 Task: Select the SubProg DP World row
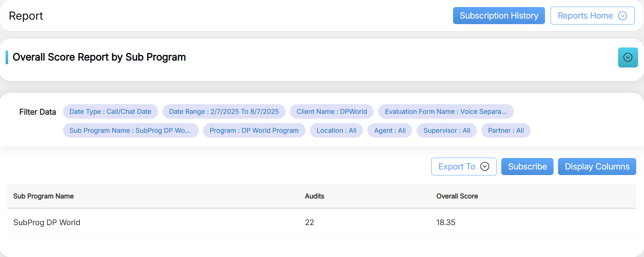point(47,223)
